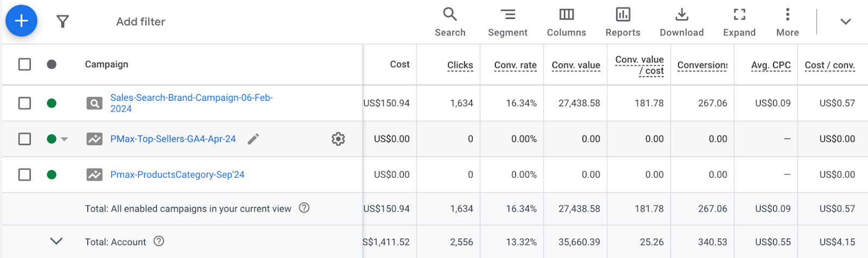Open PMax-Top-Sellers settings gear
Image resolution: width=868 pixels, height=258 pixels.
338,139
